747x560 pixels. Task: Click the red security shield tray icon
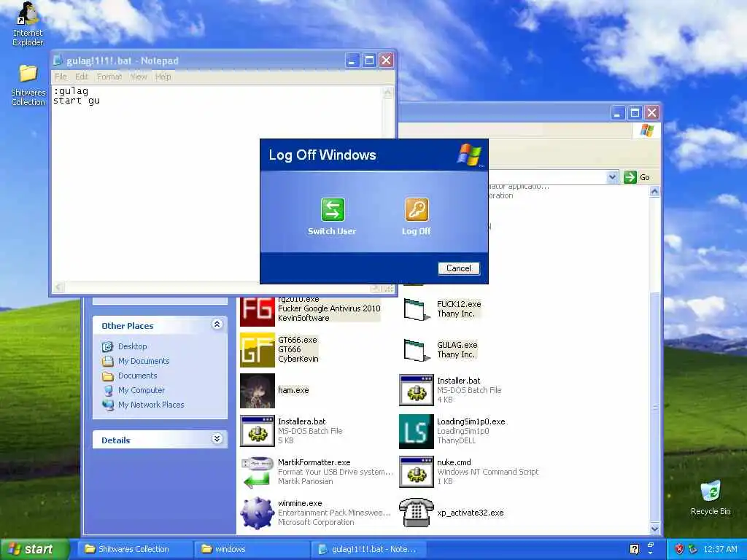[680, 549]
